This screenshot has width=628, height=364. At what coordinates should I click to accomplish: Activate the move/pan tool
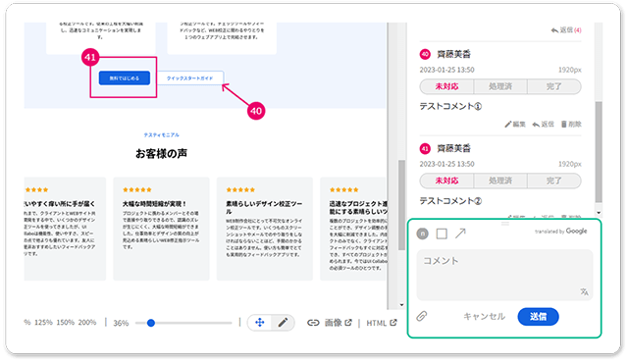[x=259, y=323]
